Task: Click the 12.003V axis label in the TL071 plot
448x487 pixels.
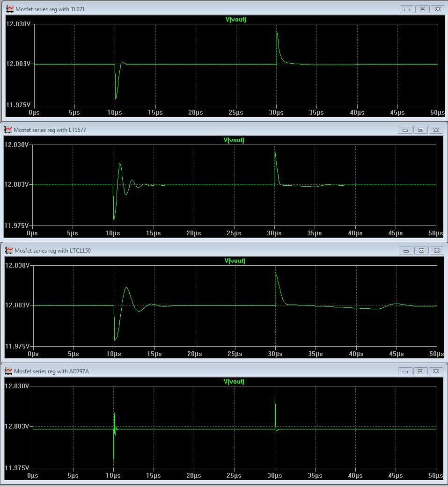Action: 18,64
